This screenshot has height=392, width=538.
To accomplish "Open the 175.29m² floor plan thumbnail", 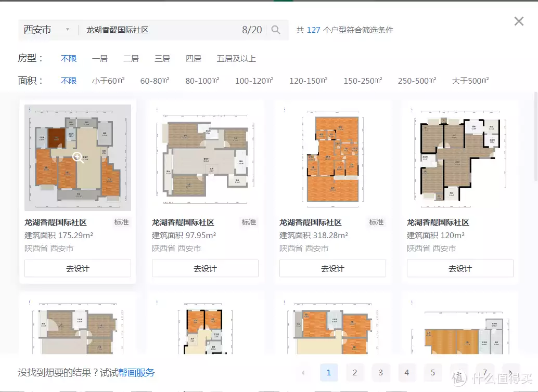I will (x=78, y=158).
